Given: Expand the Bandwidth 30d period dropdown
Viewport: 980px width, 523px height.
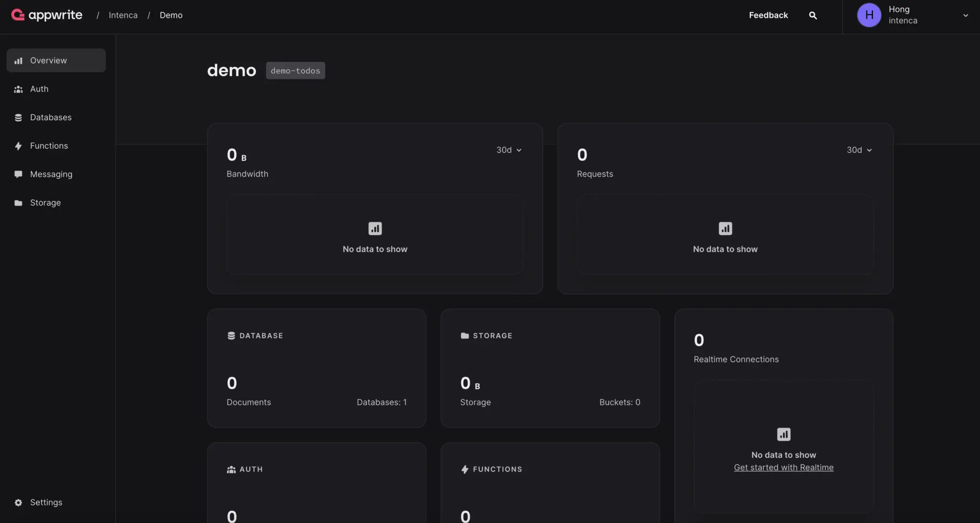Looking at the screenshot, I should coord(509,150).
